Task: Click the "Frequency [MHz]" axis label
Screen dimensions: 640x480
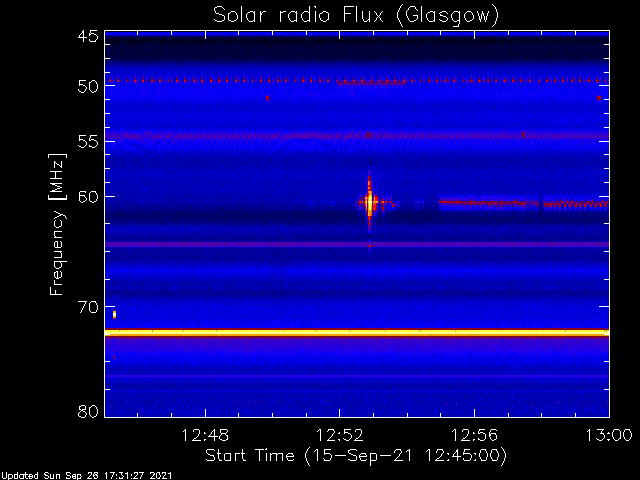Action: pyautogui.click(x=57, y=224)
